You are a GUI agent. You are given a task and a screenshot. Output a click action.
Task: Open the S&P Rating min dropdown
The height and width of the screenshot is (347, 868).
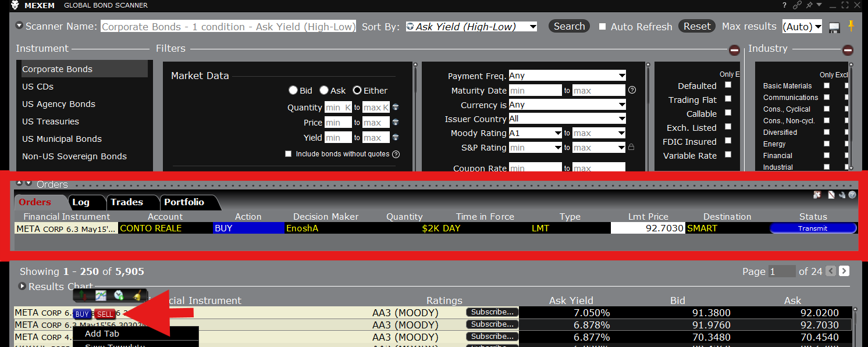pyautogui.click(x=535, y=148)
